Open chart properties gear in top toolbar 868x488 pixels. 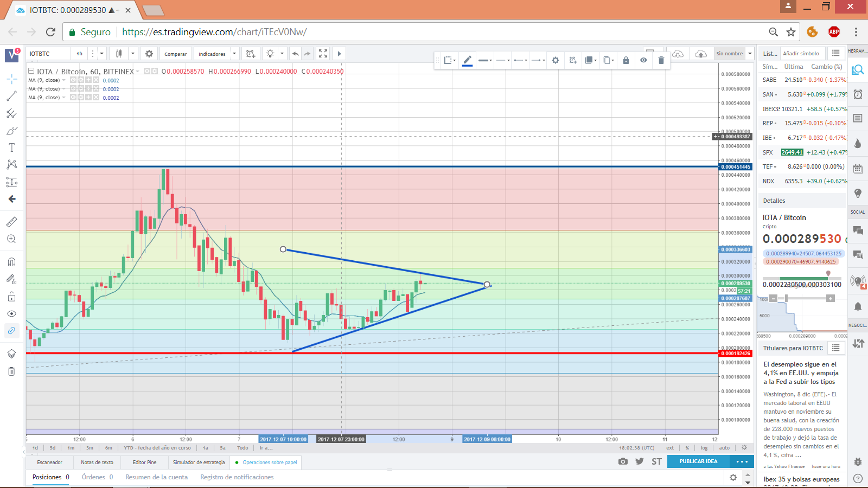tap(149, 54)
